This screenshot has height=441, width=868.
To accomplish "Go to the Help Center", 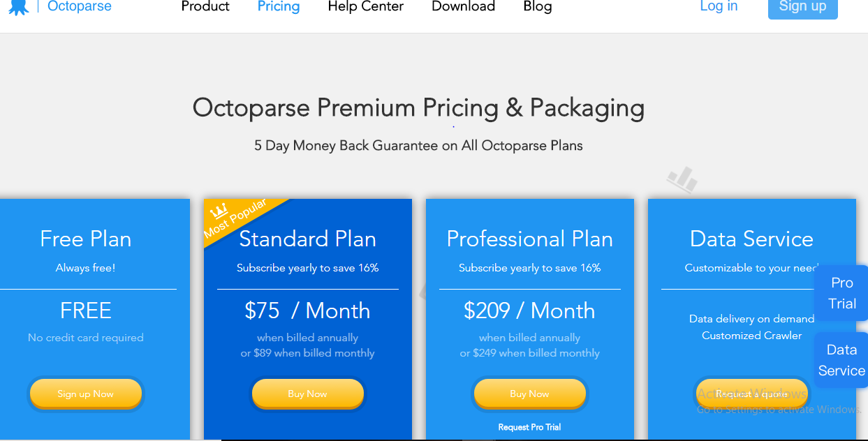I will [366, 6].
